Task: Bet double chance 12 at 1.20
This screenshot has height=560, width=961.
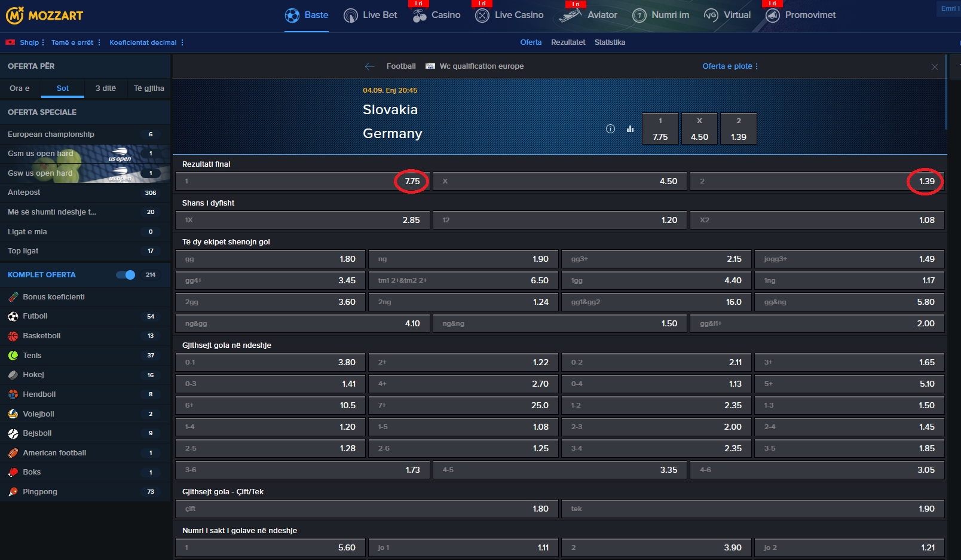Action: pyautogui.click(x=560, y=220)
